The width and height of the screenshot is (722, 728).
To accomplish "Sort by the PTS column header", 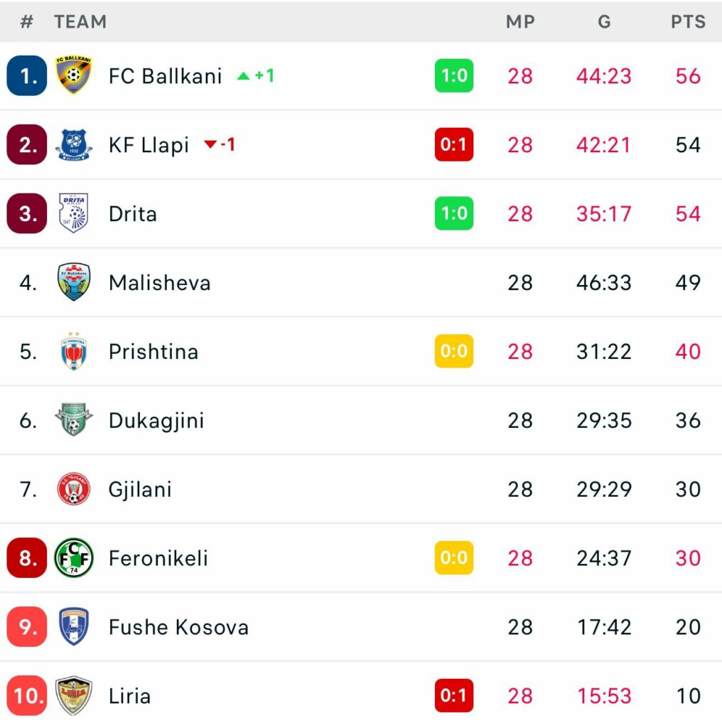I will (688, 22).
